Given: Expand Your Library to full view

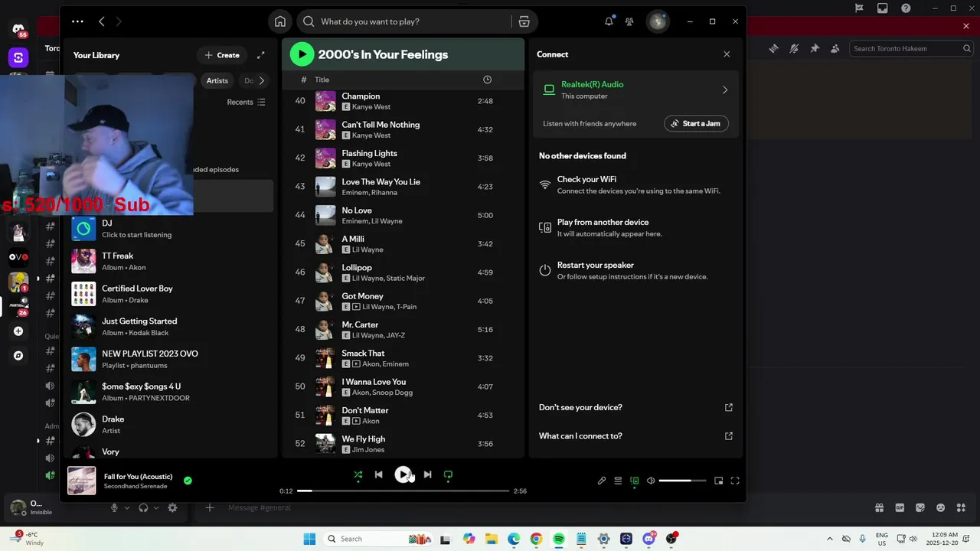Looking at the screenshot, I should click(x=261, y=55).
